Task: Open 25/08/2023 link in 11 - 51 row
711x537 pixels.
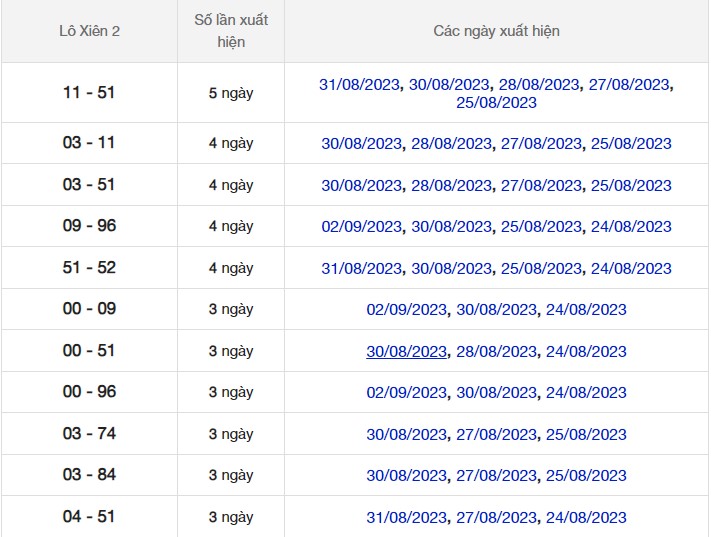Action: (x=496, y=102)
